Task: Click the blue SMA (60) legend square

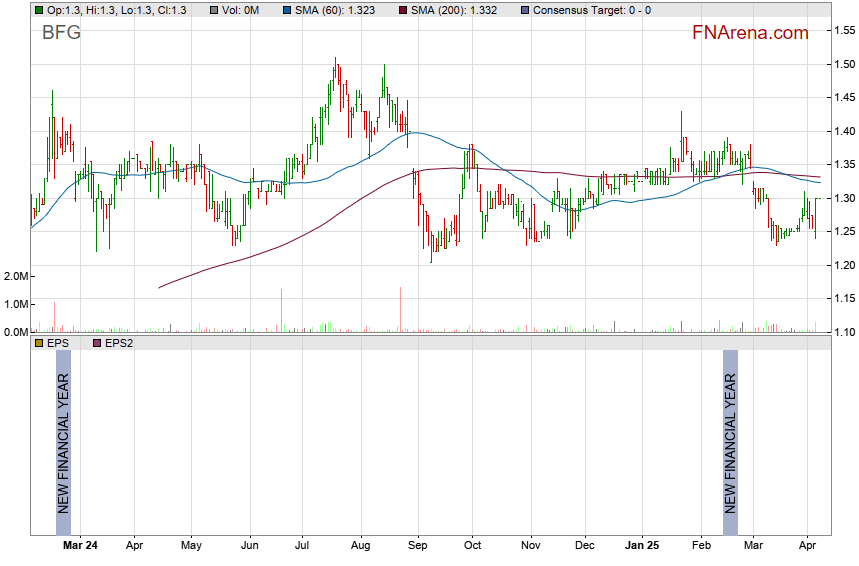Action: (288, 10)
